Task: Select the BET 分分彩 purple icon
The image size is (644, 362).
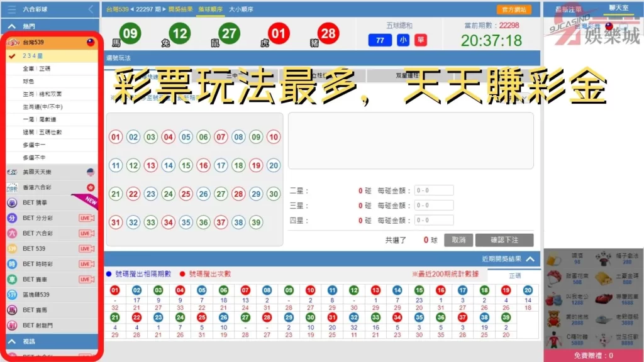Action: pyautogui.click(x=12, y=218)
